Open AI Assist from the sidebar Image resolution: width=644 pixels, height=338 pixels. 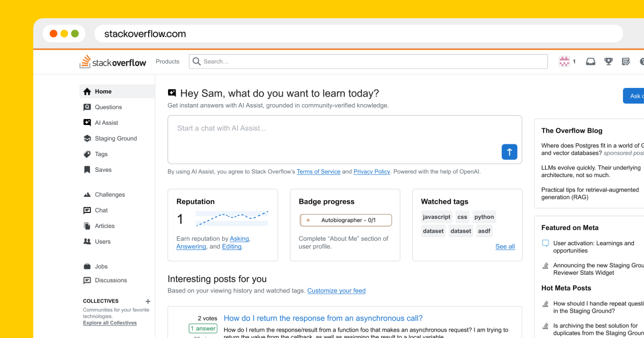pyautogui.click(x=106, y=122)
